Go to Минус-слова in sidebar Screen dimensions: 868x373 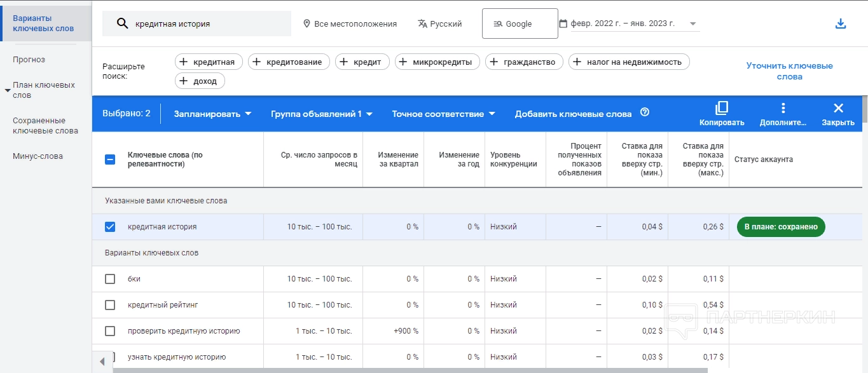[38, 156]
